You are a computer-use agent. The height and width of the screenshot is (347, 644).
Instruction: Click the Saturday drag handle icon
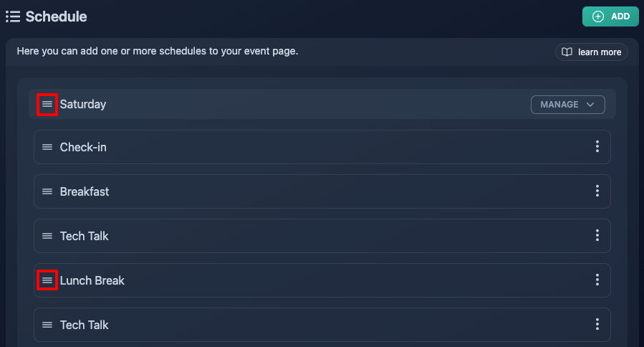point(47,105)
